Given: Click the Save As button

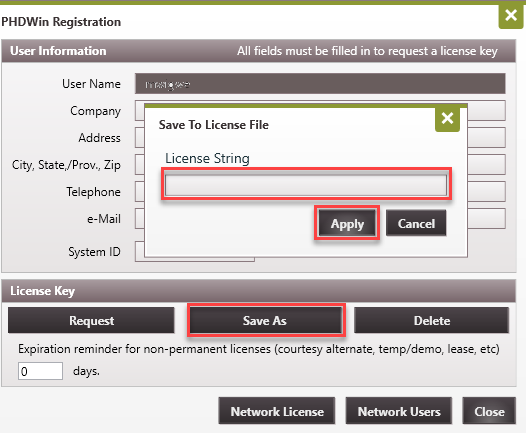Looking at the screenshot, I should (x=265, y=320).
